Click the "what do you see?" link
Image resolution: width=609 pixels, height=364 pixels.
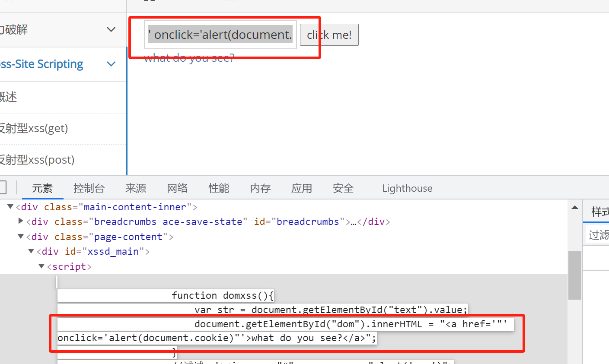coord(189,59)
